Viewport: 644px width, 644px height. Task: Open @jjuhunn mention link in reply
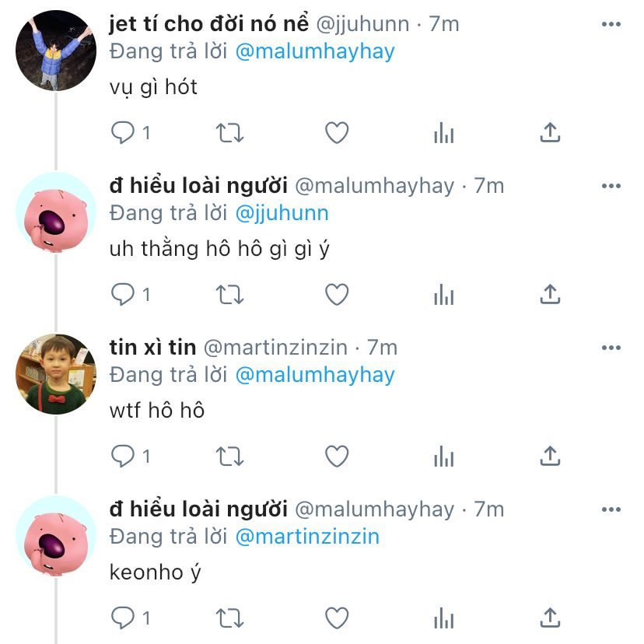[282, 213]
